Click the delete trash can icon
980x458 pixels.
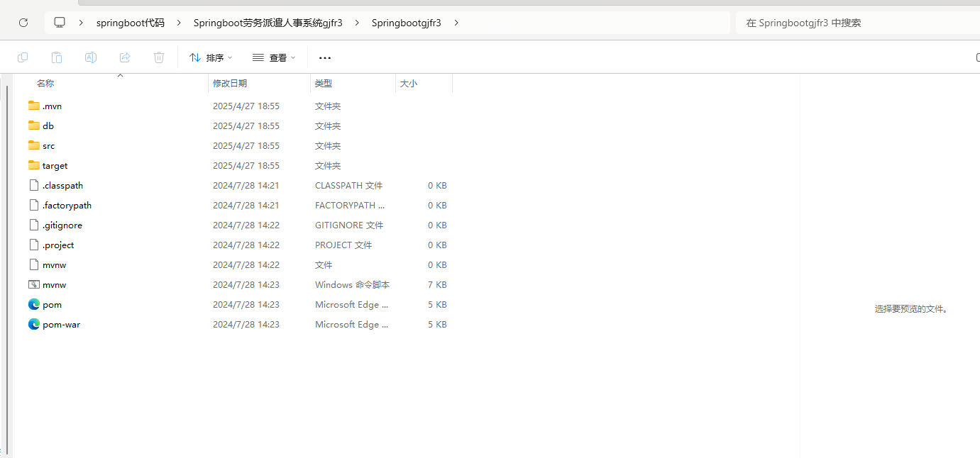point(159,57)
